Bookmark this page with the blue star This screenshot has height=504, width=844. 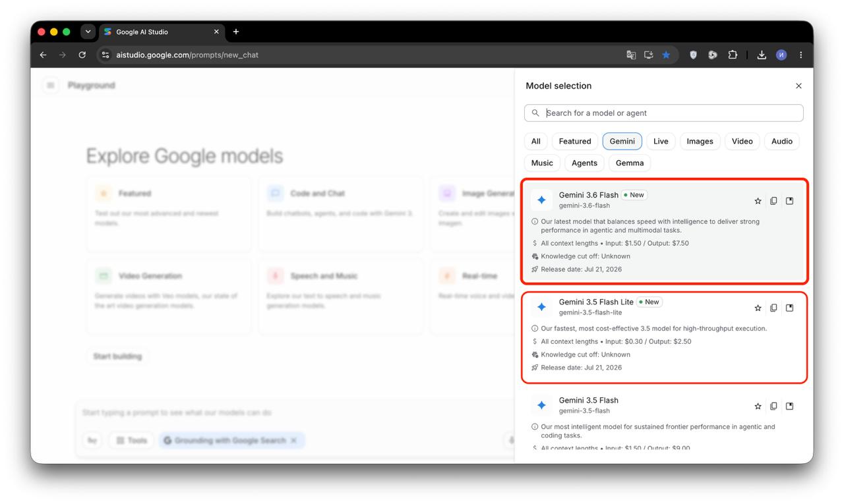[666, 55]
